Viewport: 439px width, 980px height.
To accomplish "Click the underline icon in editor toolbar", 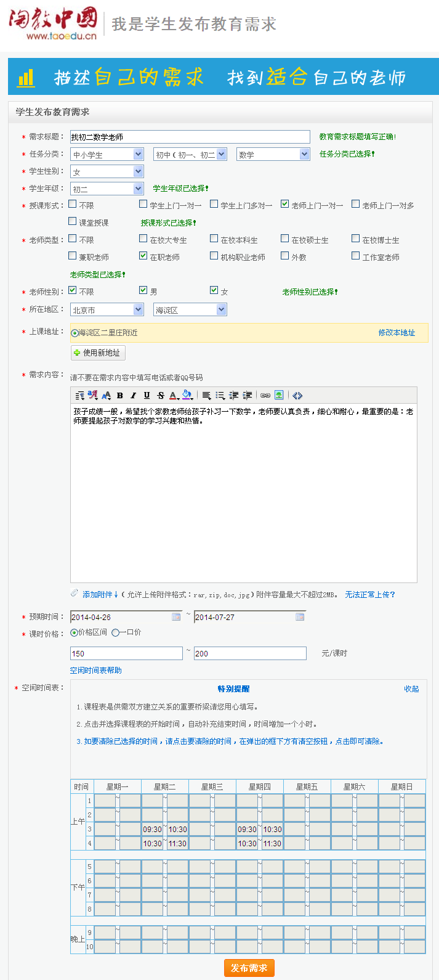I will pyautogui.click(x=147, y=396).
